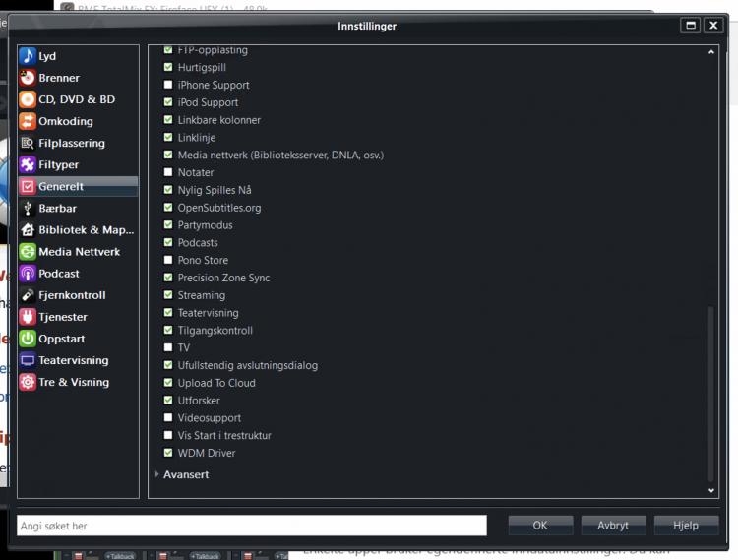This screenshot has width=738, height=560.
Task: Select the Podcast antenna icon
Action: coord(28,274)
